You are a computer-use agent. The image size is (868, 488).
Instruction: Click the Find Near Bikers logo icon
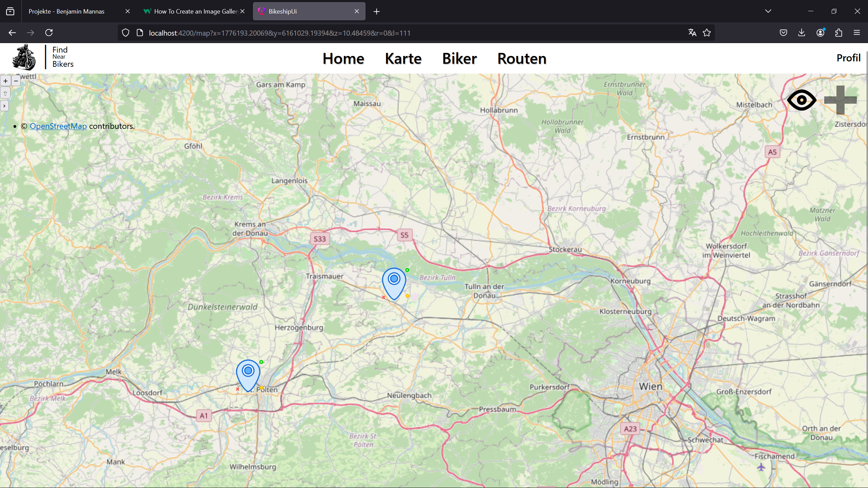24,57
